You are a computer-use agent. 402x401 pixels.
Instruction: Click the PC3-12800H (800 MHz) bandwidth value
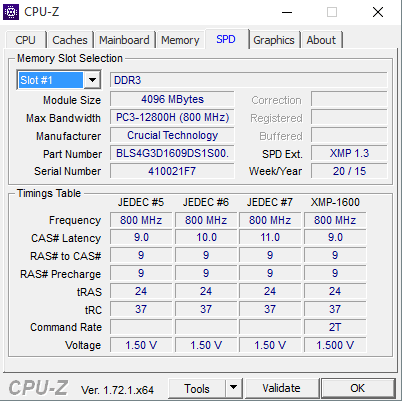point(172,117)
